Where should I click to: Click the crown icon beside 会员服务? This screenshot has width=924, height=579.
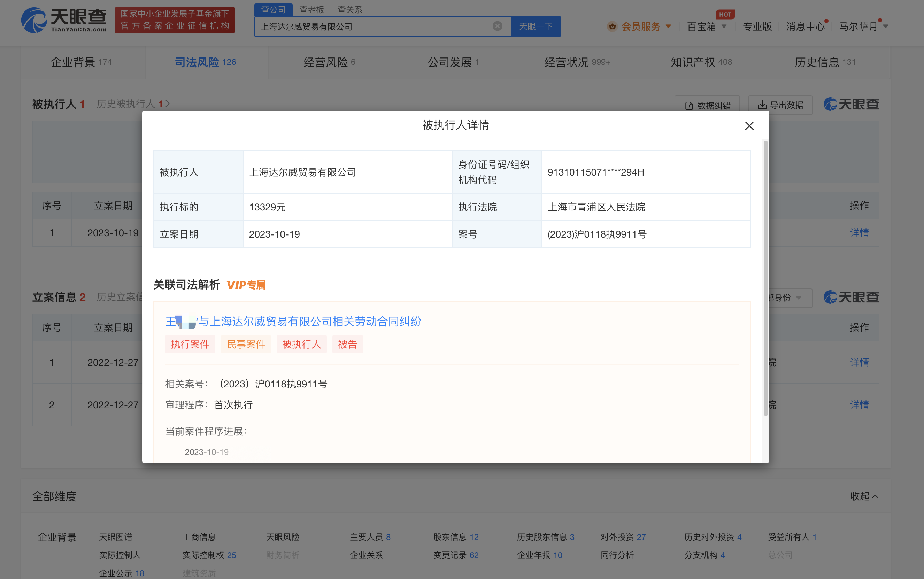coord(612,26)
